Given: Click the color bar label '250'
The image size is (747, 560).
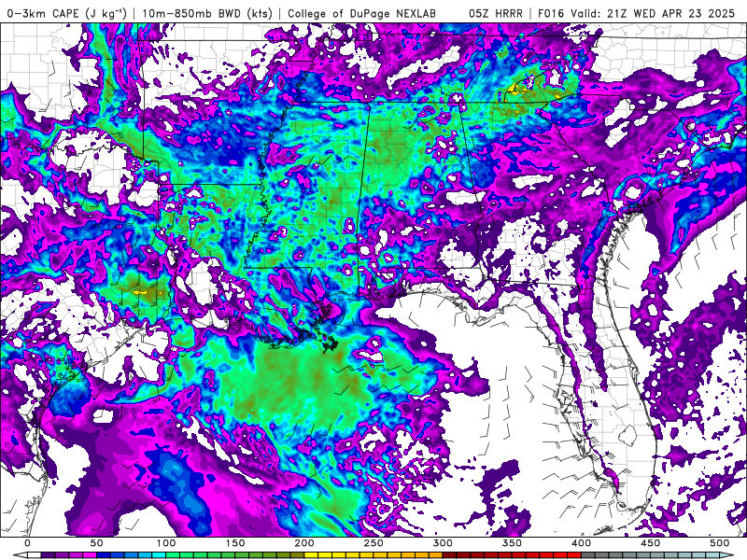Looking at the screenshot, I should [x=373, y=543].
